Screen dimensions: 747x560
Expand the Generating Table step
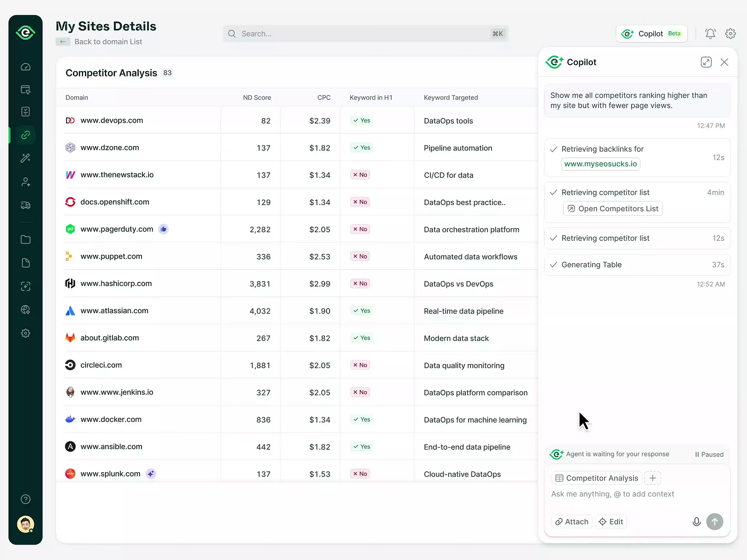pyautogui.click(x=637, y=265)
